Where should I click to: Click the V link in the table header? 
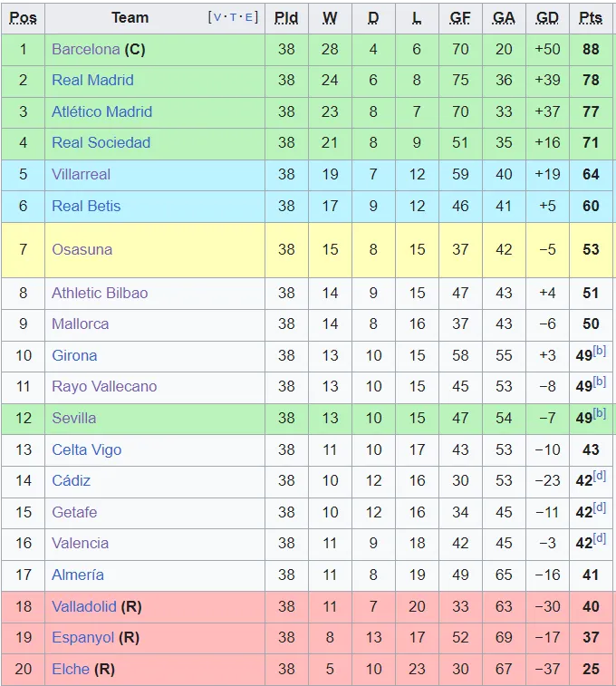pos(218,17)
